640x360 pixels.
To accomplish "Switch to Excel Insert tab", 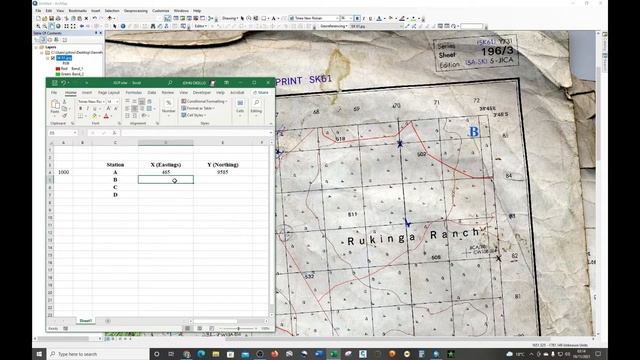I will pos(87,93).
